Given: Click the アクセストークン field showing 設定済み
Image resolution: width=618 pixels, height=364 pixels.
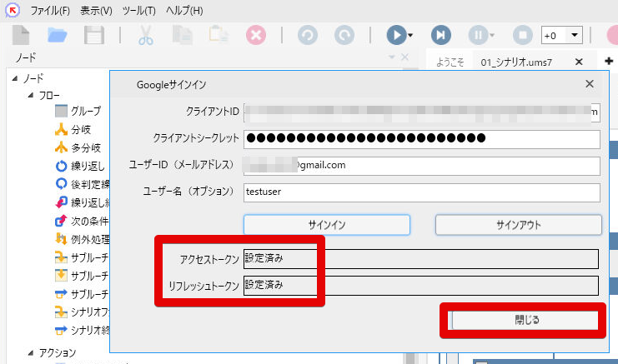Looking at the screenshot, I should coord(421,259).
